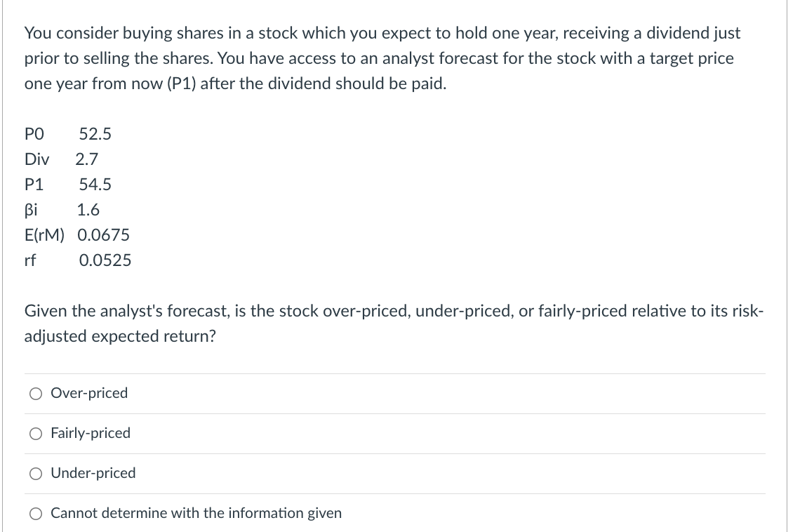The width and height of the screenshot is (807, 532).
Task: Click the E(rM) value 0.0675
Action: (x=104, y=235)
